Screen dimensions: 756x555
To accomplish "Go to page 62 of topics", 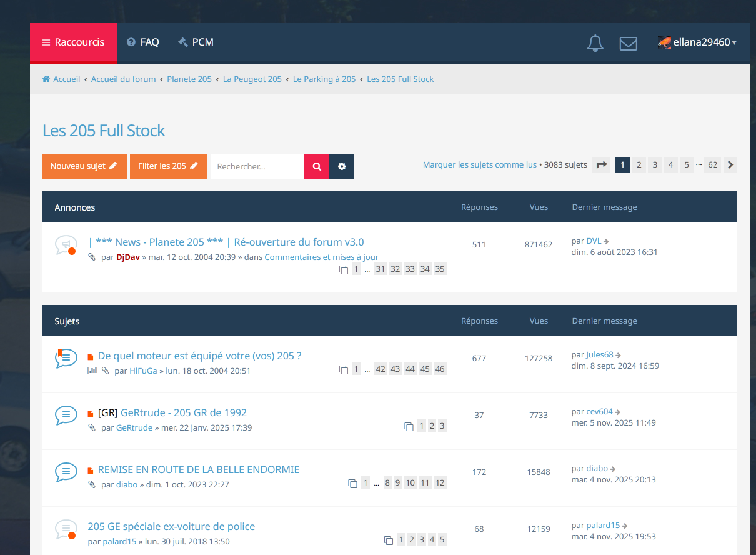I will pyautogui.click(x=712, y=165).
